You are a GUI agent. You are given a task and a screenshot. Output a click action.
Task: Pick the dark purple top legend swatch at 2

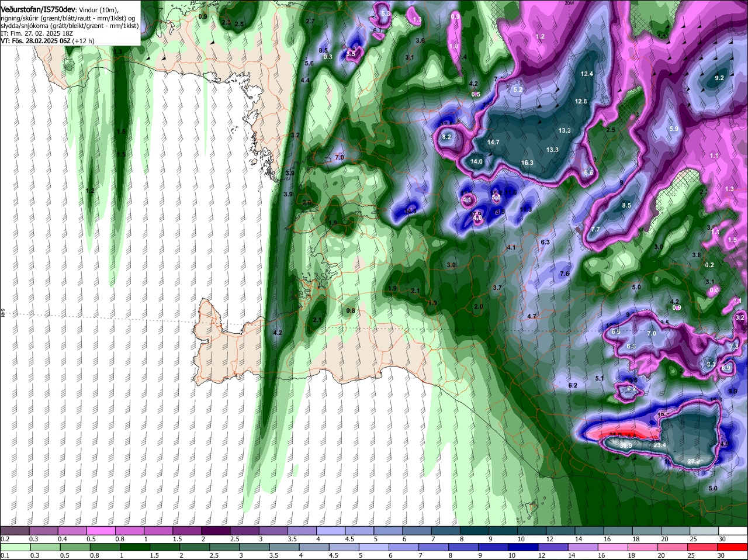coord(216,531)
